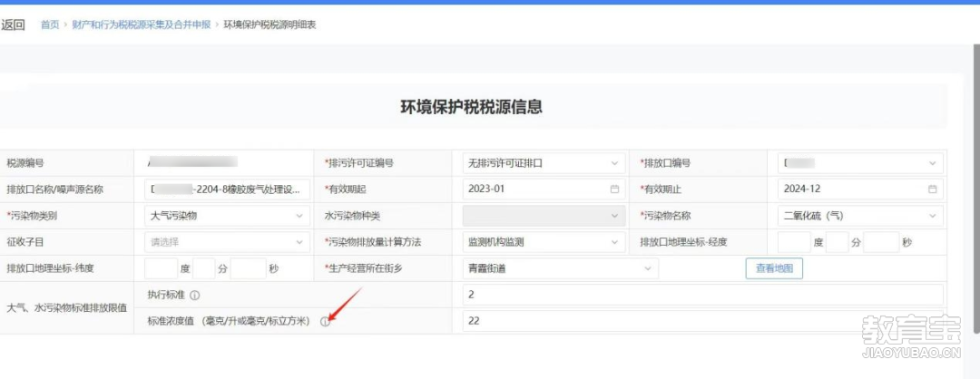
Task: Click the 纬度 minutes (分) input
Action: [x=204, y=268]
